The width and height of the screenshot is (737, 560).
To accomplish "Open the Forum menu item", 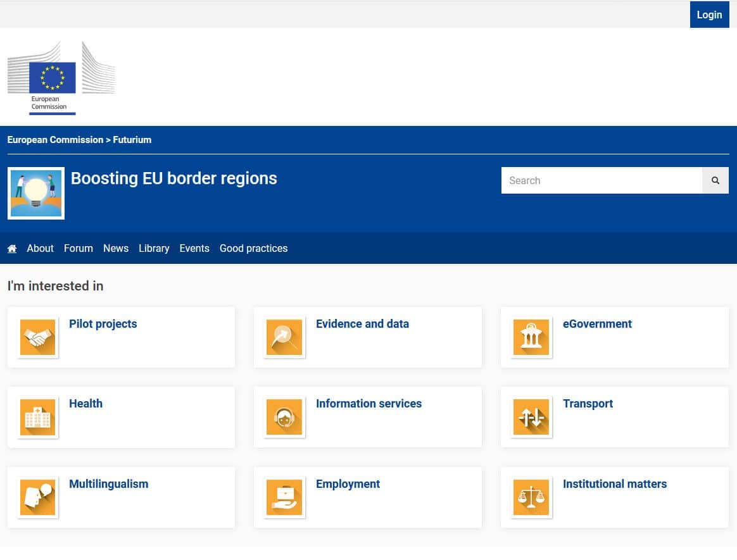I will tap(79, 249).
